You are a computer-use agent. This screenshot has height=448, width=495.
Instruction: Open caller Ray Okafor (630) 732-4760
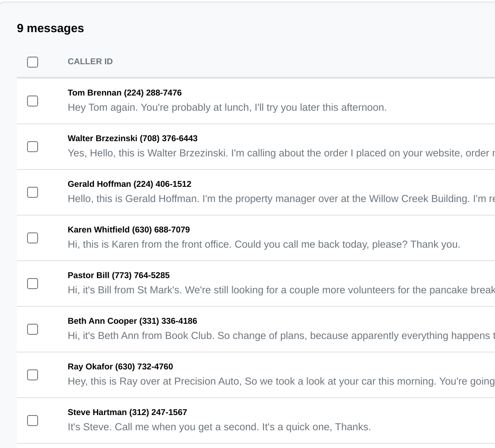120,367
